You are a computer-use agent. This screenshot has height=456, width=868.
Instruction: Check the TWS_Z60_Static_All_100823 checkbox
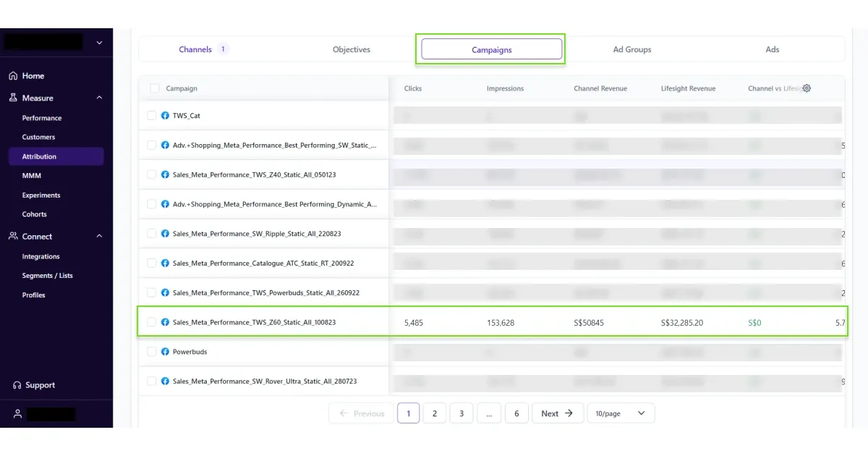pyautogui.click(x=151, y=322)
